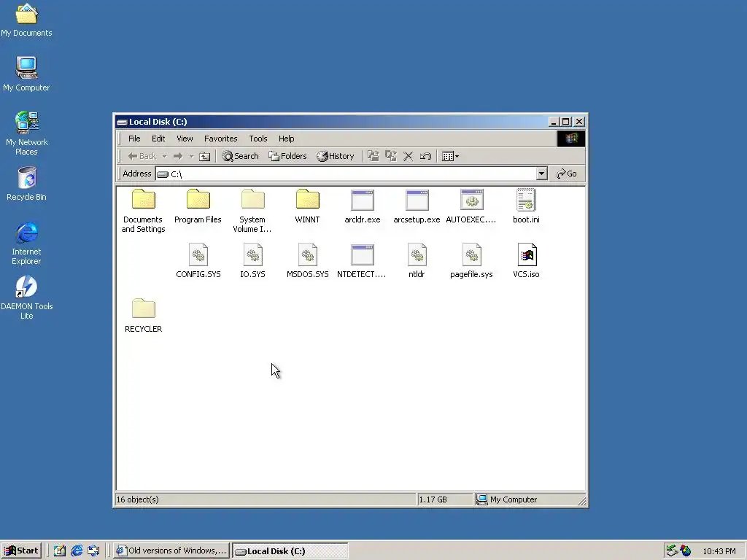Open the File menu
Image resolution: width=747 pixels, height=560 pixels.
[x=134, y=139]
